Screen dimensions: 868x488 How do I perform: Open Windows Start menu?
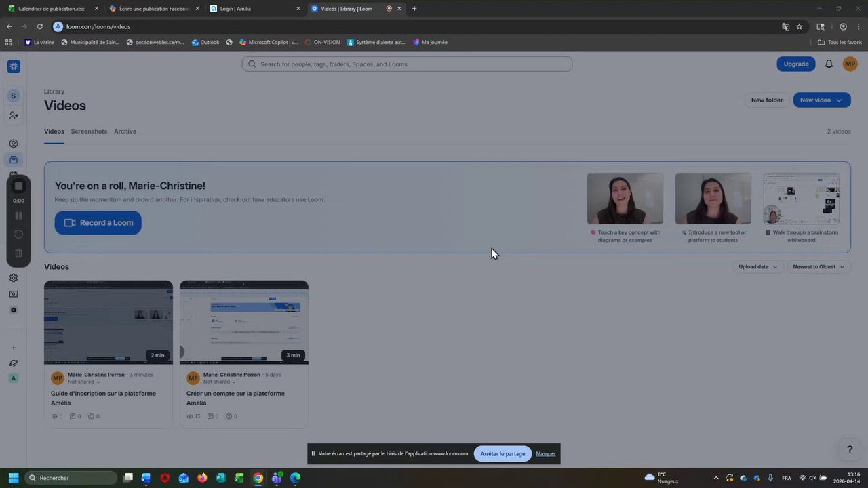pyautogui.click(x=13, y=478)
